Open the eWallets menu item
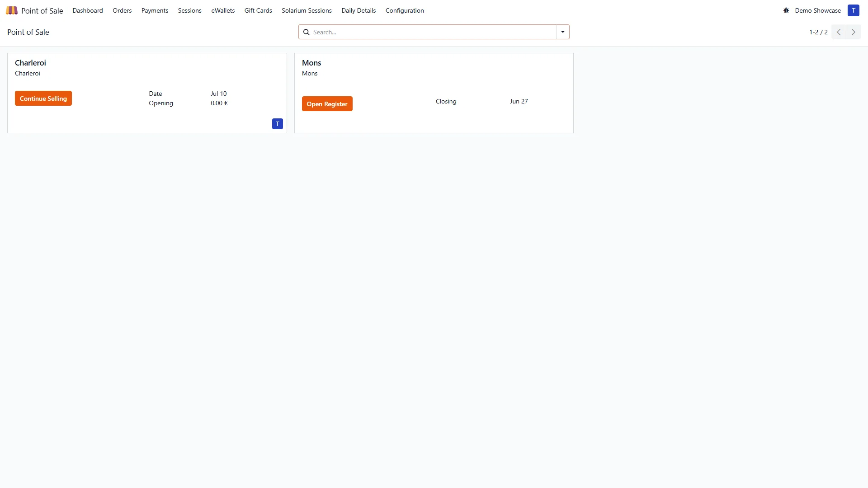 223,10
